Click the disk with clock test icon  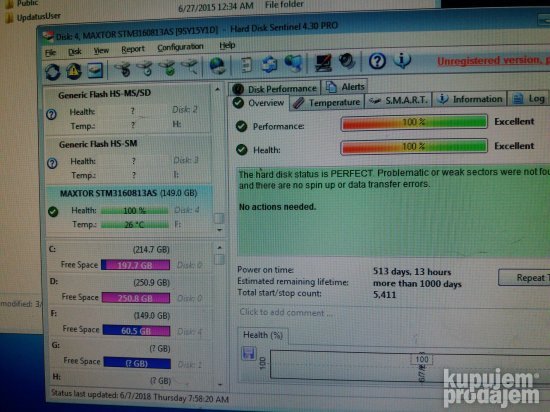[145, 68]
